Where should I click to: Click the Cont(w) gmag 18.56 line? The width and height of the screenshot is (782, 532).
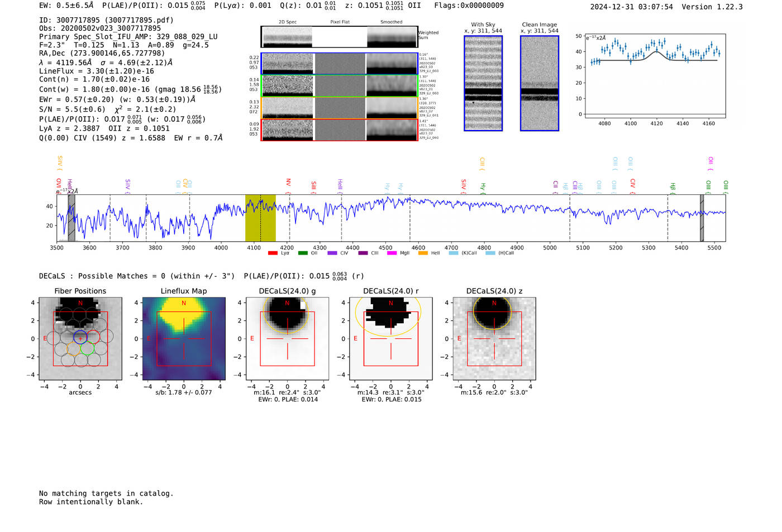coord(130,89)
